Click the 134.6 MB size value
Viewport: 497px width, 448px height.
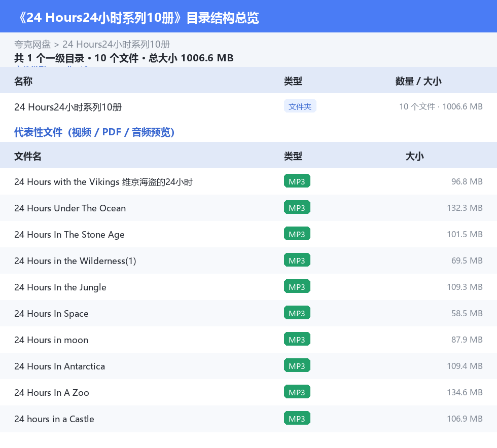point(465,392)
